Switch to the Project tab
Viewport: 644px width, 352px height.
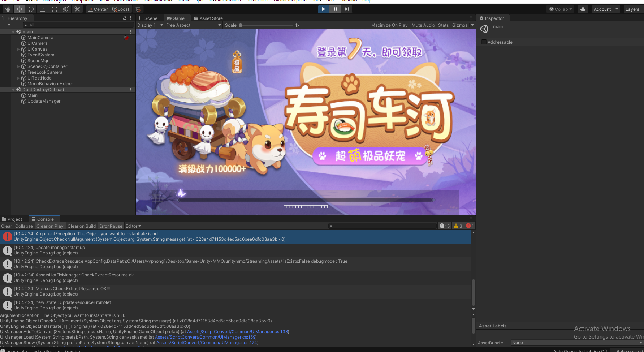12,219
